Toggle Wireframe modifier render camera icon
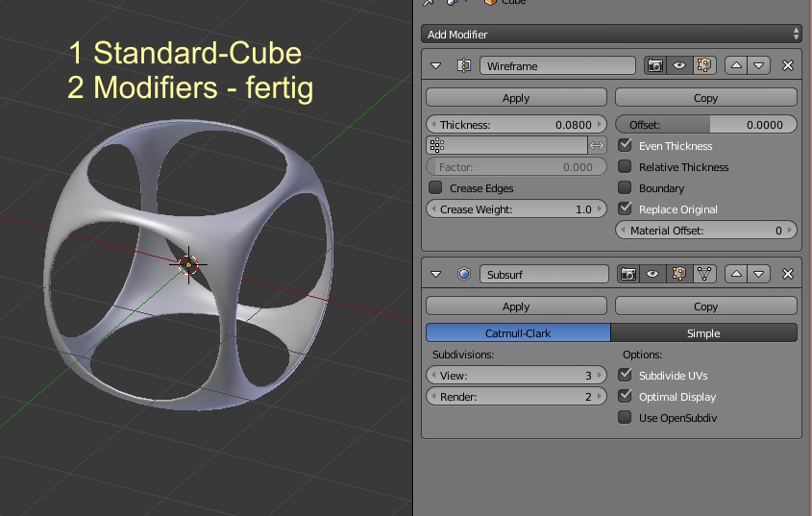Image resolution: width=812 pixels, height=516 pixels. [x=655, y=65]
